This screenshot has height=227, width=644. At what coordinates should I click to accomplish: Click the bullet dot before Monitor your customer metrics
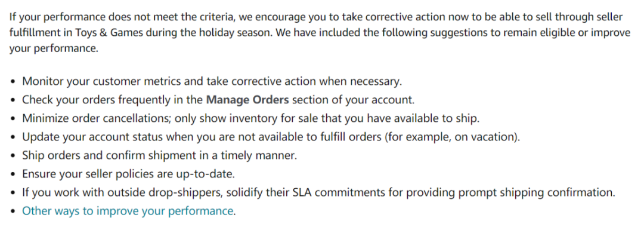[x=14, y=81]
